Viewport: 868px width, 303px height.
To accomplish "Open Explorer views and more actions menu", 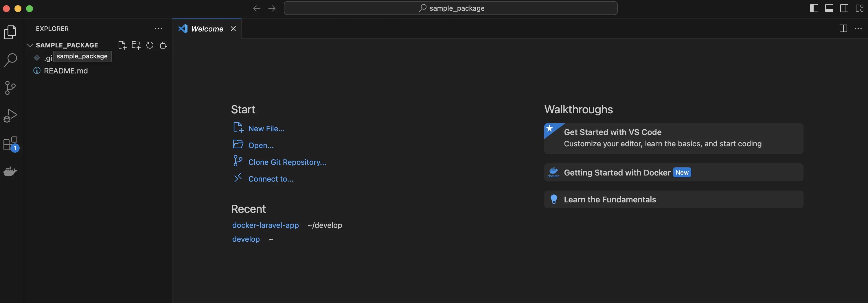I will [x=158, y=29].
